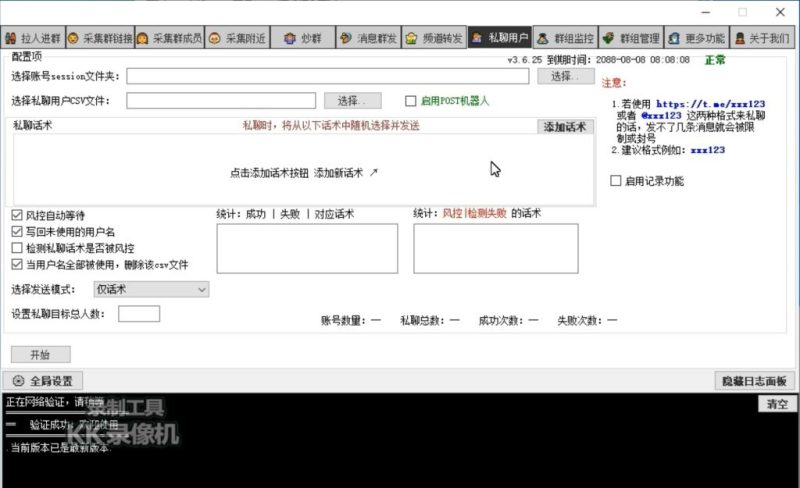Toggle 当用户名全部被使用 delete csv checkbox

coord(17,264)
